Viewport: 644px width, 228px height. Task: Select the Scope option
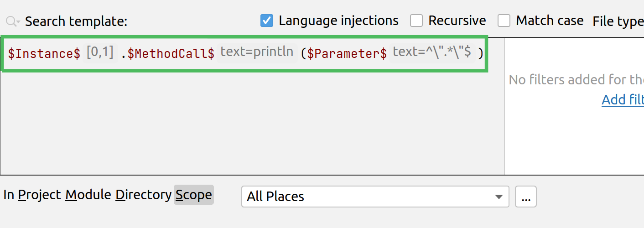(x=193, y=195)
